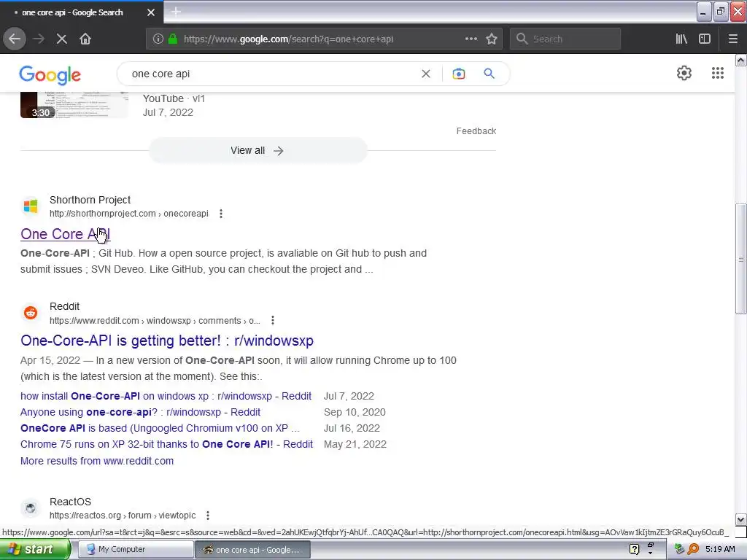Click the green secure padlock icon

[173, 39]
